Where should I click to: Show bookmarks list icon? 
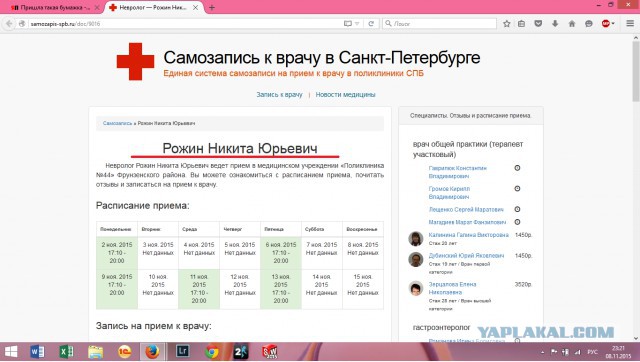[x=522, y=24]
